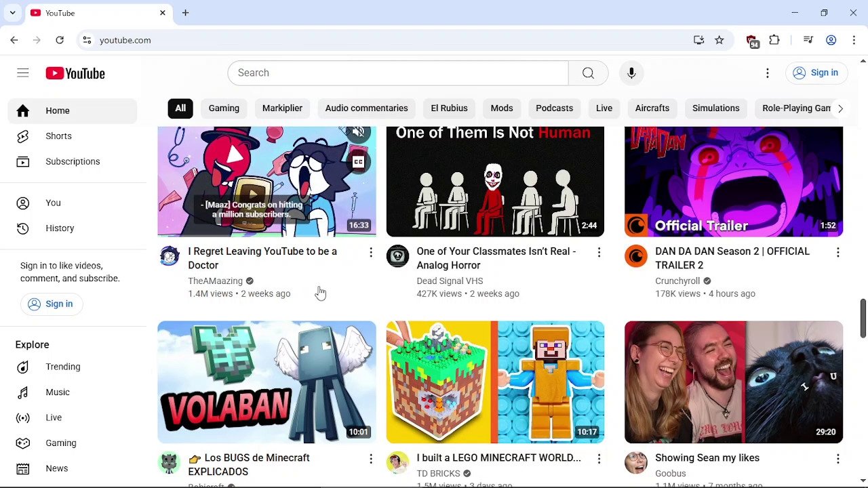Toggle mute on the previewing video thumbnail
The height and width of the screenshot is (488, 868).
(x=358, y=134)
